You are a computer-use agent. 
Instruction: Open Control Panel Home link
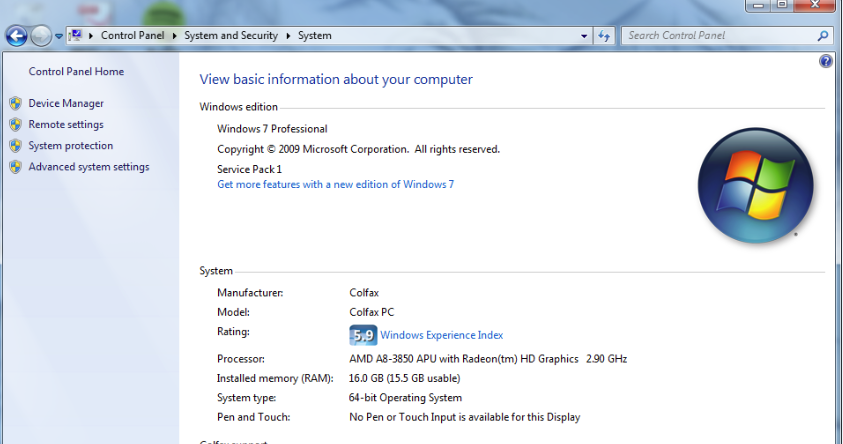click(x=76, y=72)
